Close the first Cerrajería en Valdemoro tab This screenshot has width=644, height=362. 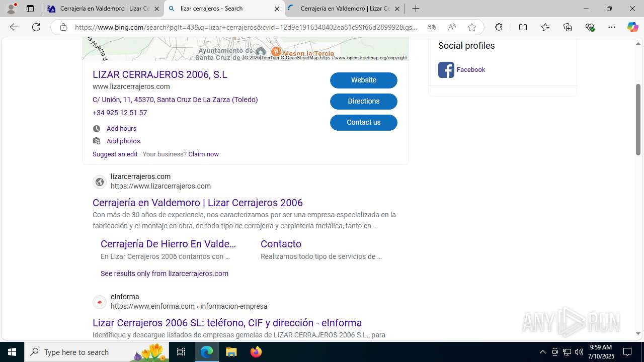[x=156, y=9]
